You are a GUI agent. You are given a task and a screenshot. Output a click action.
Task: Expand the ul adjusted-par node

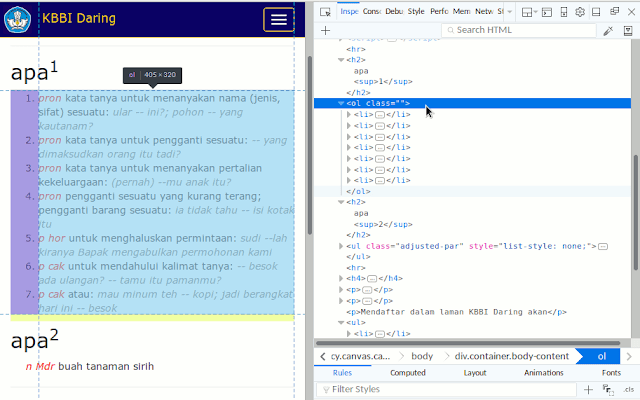pyautogui.click(x=341, y=246)
